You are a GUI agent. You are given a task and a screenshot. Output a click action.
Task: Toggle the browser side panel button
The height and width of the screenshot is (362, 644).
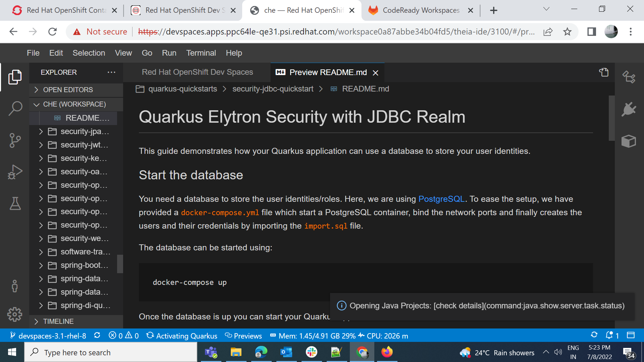[591, 32]
